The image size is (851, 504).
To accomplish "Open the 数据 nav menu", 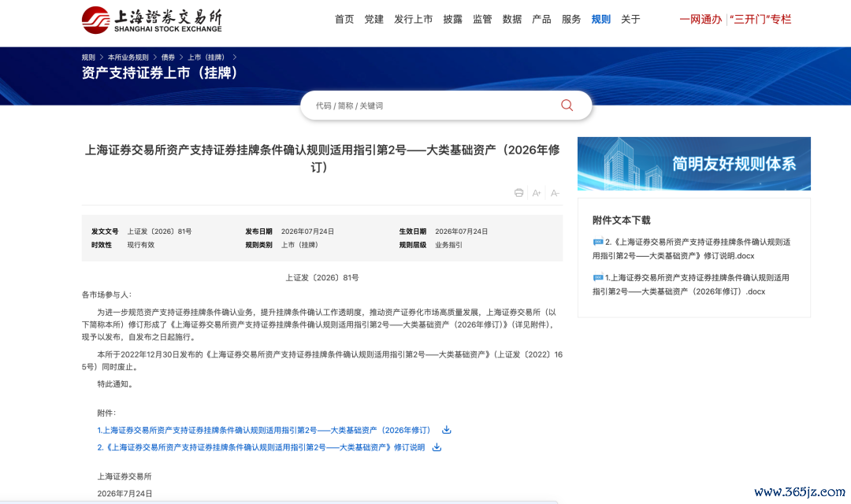I will click(512, 20).
